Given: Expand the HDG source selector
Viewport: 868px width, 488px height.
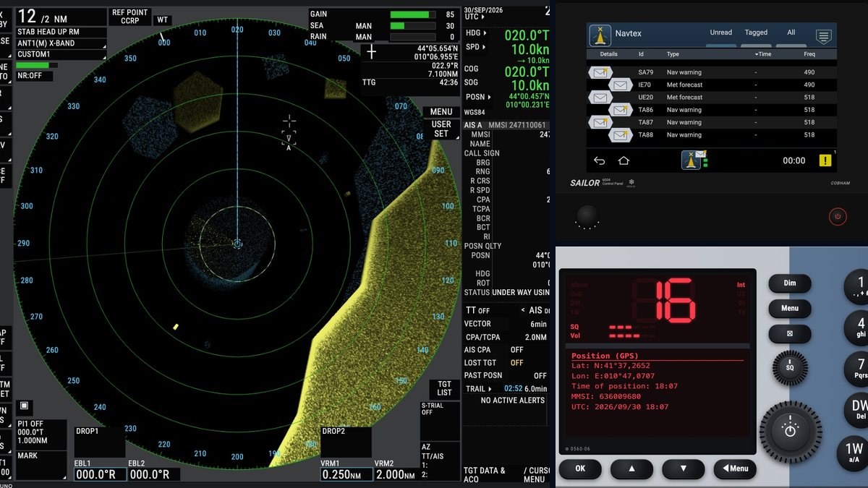Looking at the screenshot, I should coord(477,33).
